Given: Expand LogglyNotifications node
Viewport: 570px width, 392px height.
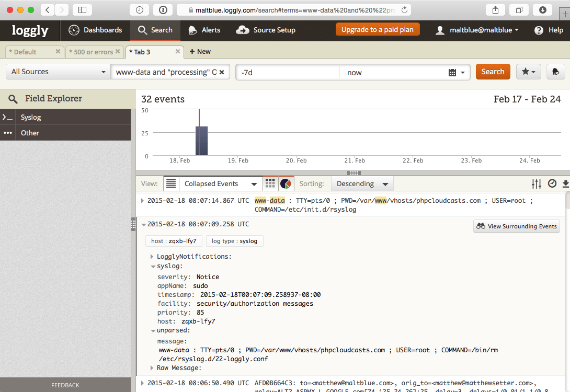Looking at the screenshot, I should pos(152,257).
